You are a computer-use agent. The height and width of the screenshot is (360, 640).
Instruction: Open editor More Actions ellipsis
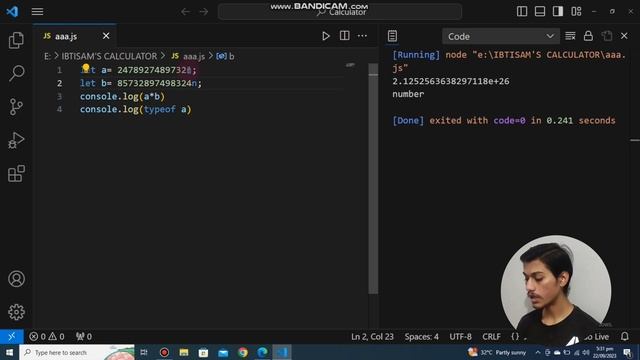point(362,36)
